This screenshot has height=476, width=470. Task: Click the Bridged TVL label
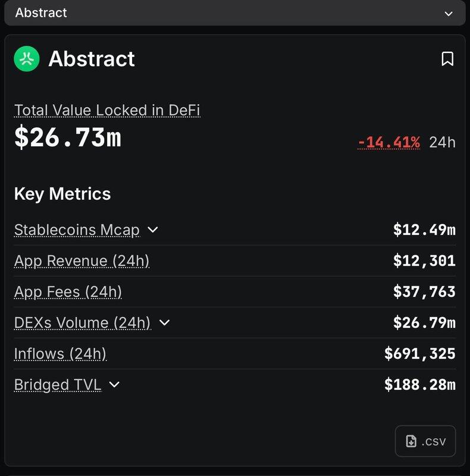[x=58, y=384]
